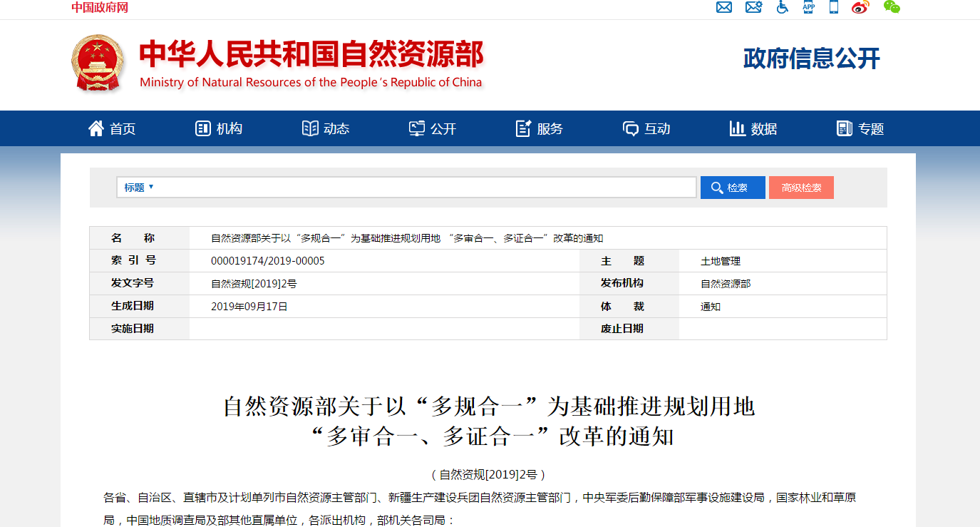Click the national emblem logo
The image size is (980, 527).
point(98,63)
